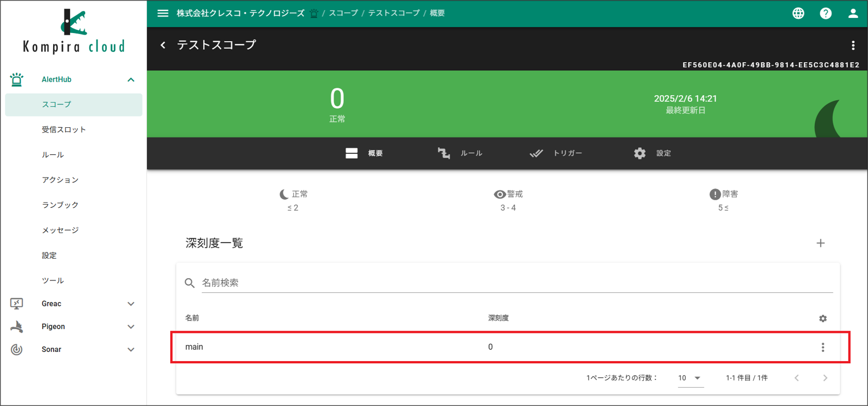Go back with the left arrow beside テストスコープ
The image size is (868, 406).
coord(163,45)
